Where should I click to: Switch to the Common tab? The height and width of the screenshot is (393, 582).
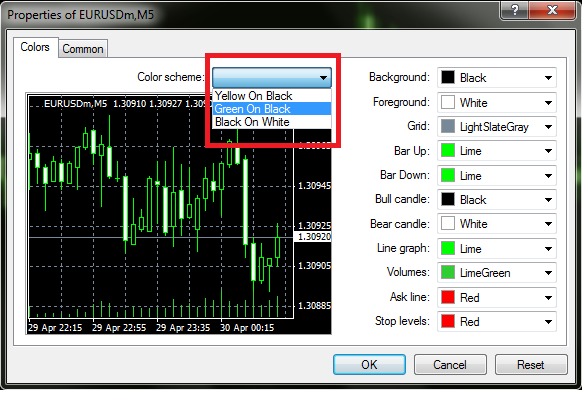tap(83, 49)
